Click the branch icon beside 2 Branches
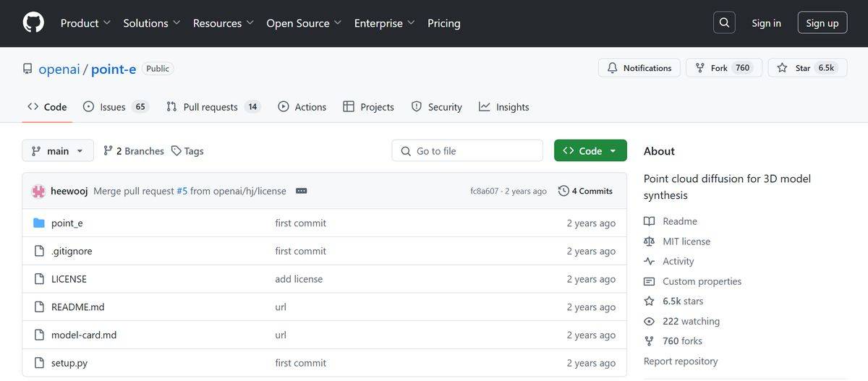Viewport: 868px width, 381px height. [x=108, y=151]
